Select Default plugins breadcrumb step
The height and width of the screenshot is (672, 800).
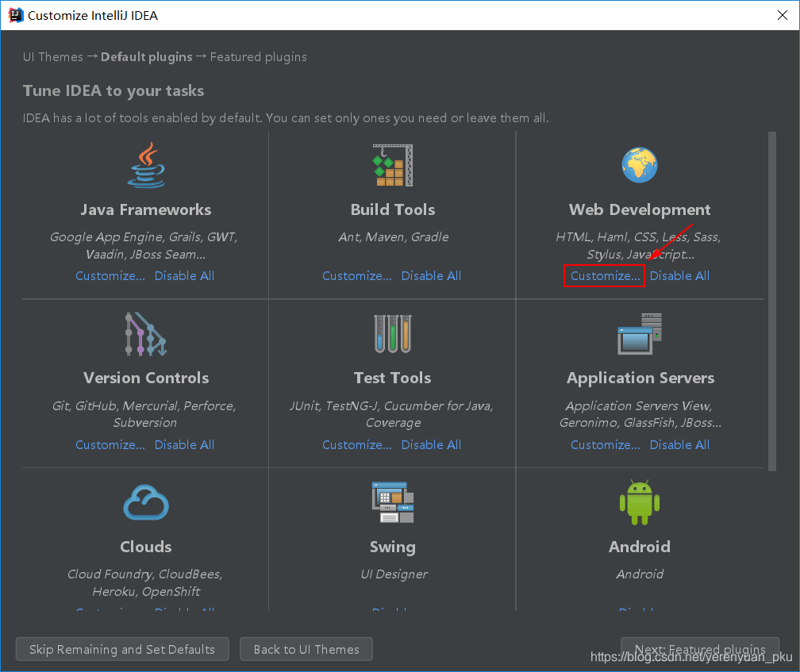(146, 56)
